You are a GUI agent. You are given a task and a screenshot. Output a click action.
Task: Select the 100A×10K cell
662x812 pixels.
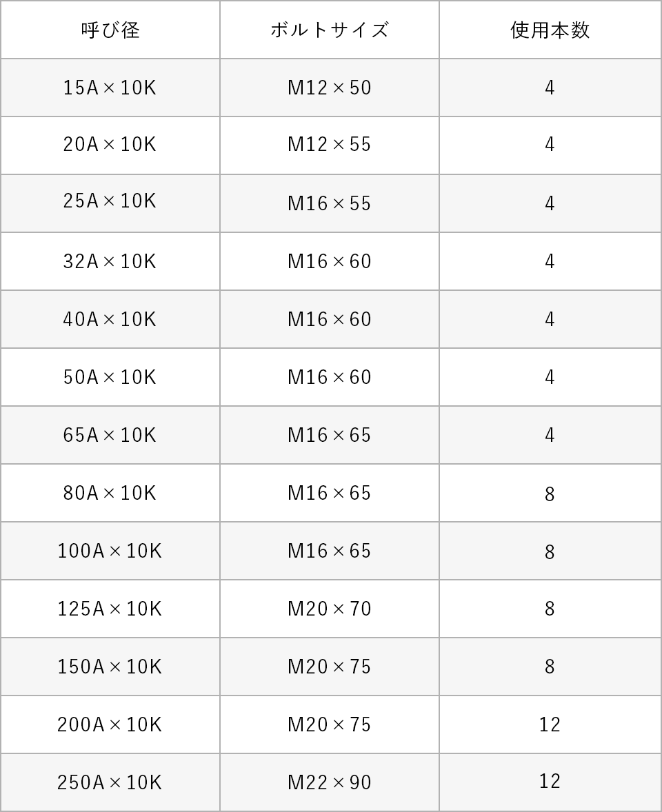pyautogui.click(x=110, y=551)
